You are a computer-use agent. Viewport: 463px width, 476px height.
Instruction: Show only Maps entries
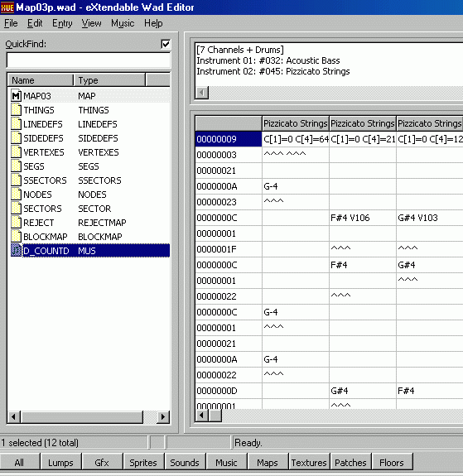[268, 462]
